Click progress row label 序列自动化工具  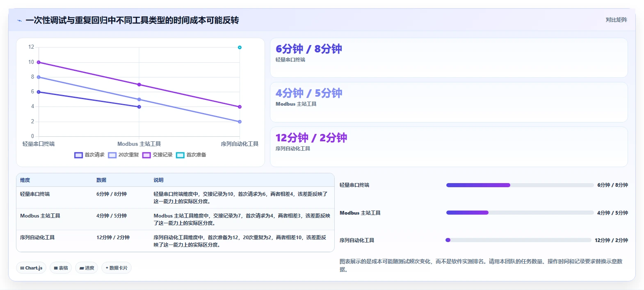(x=357, y=240)
